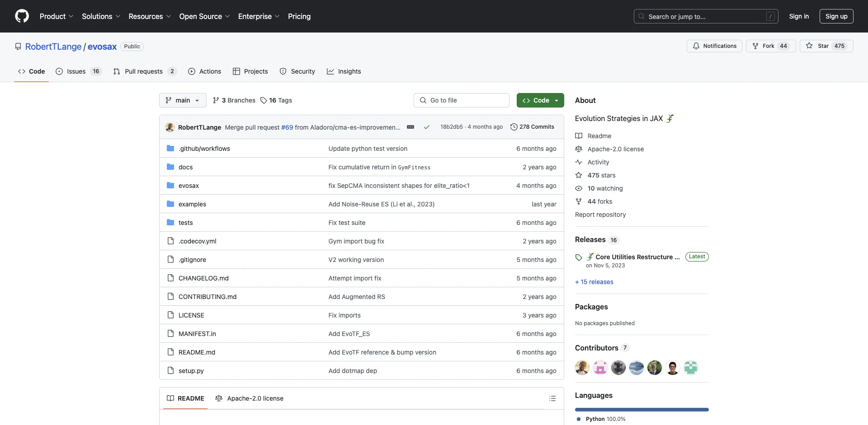Click the GitHub logo home icon
Viewport: 868px width, 425px height.
(22, 16)
